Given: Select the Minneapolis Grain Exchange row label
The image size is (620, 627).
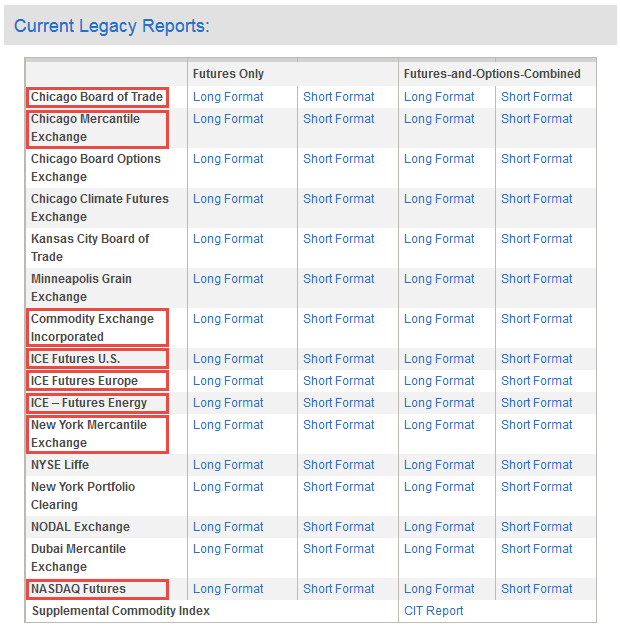Looking at the screenshot, I should point(81,288).
